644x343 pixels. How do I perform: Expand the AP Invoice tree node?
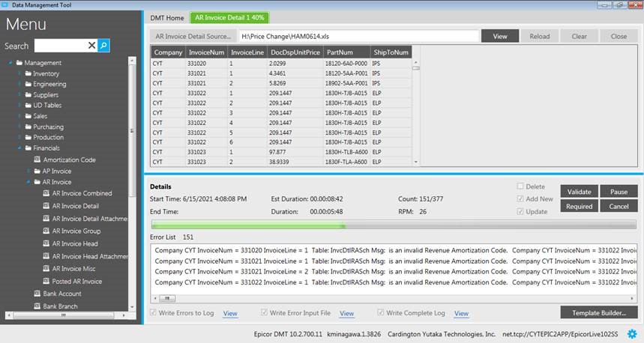click(28, 171)
